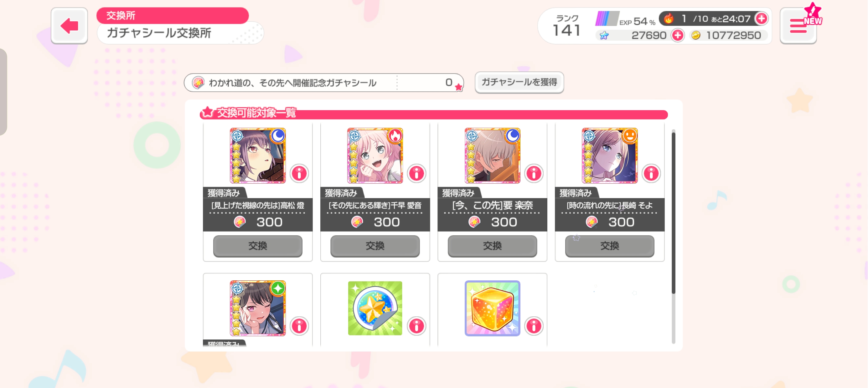The image size is (868, 388).
Task: Refill boost flames using the plus icon
Action: coord(761,18)
